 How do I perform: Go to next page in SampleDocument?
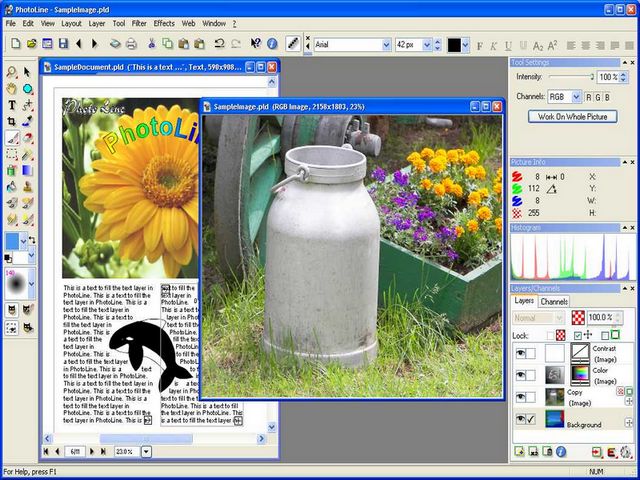pyautogui.click(x=92, y=451)
